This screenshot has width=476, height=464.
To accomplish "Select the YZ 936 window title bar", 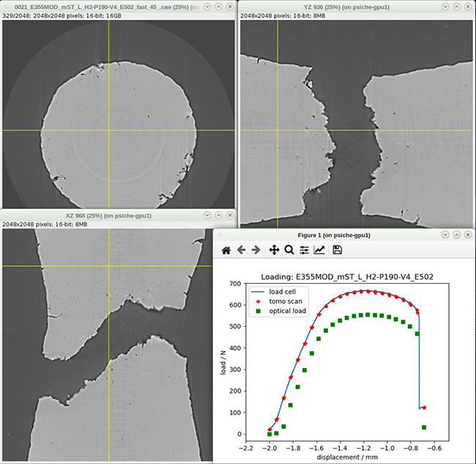I will 344,6.
